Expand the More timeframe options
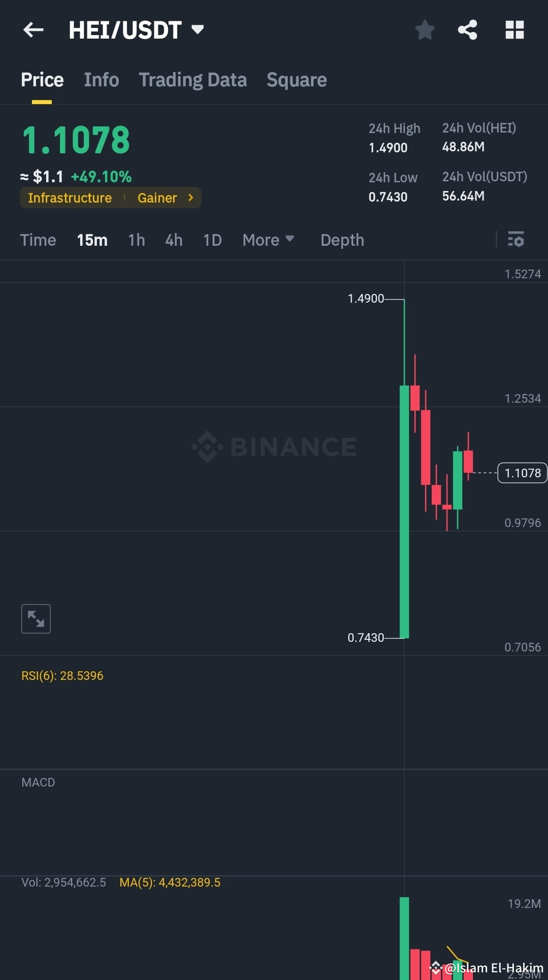 pyautogui.click(x=268, y=240)
